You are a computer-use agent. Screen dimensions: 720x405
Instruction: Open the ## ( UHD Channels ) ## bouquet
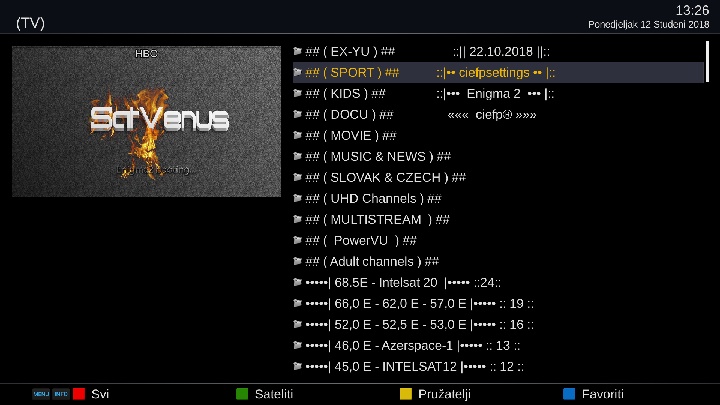tap(498, 198)
